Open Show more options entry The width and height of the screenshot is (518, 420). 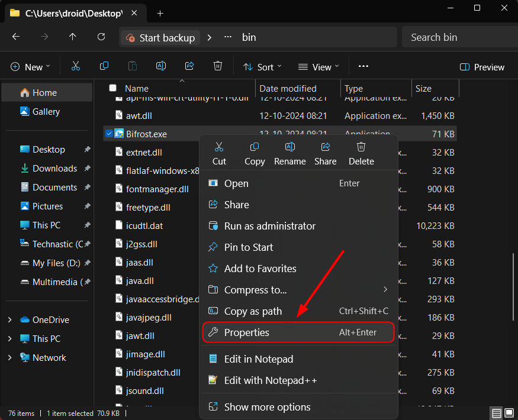[x=267, y=407]
